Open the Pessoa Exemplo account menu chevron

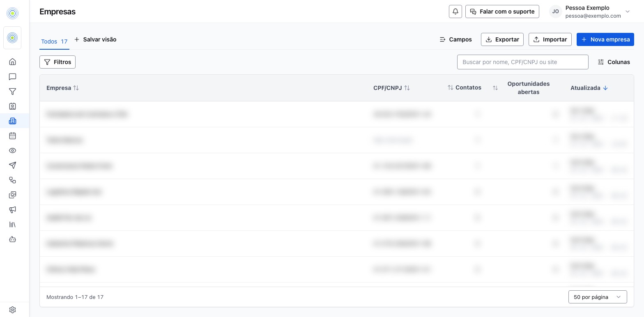coord(627,11)
